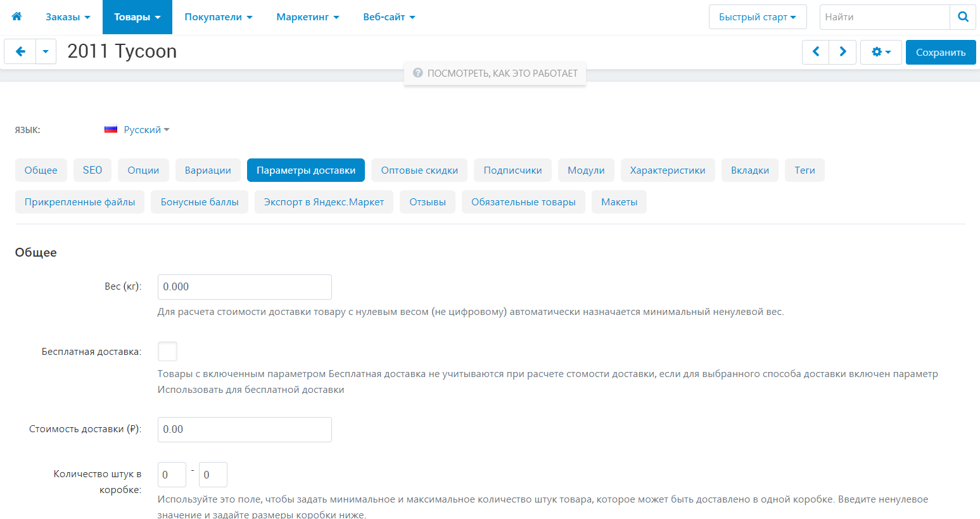Viewport: 980px width, 519px height.
Task: Click the search magnifier icon
Action: (963, 17)
